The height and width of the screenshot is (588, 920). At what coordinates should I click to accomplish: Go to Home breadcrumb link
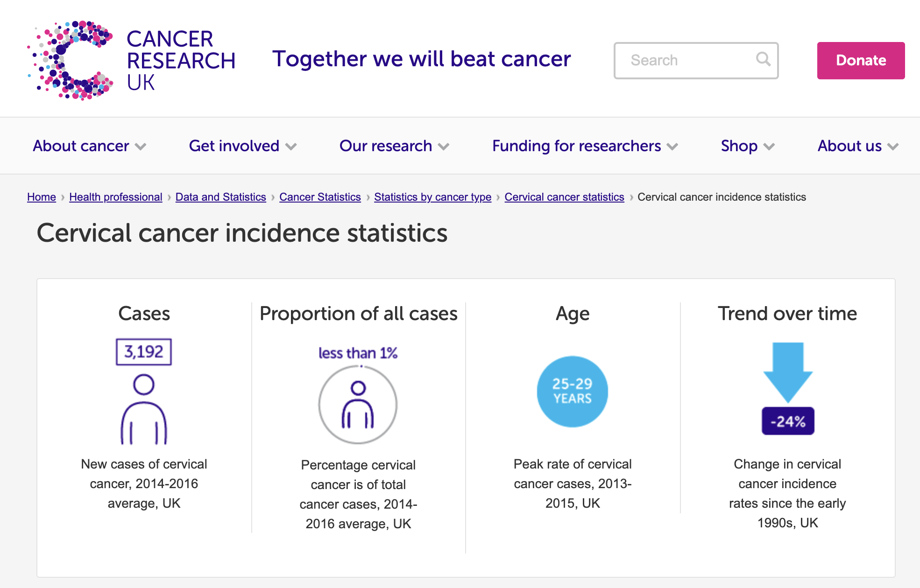42,197
